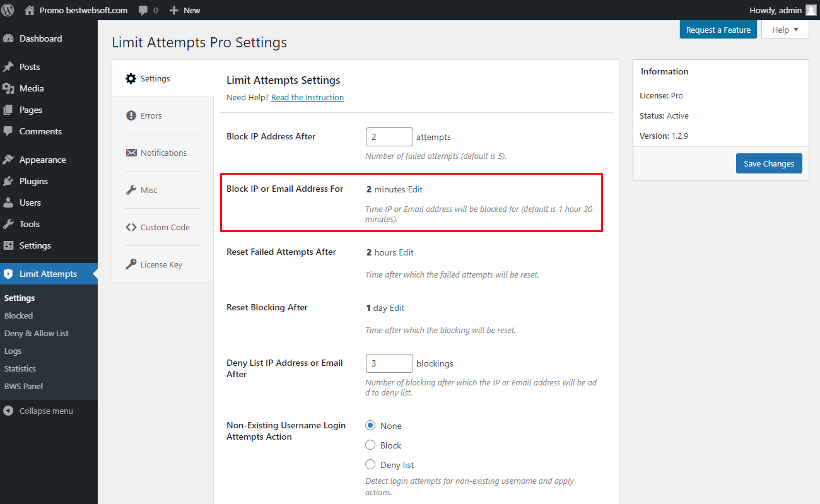Click the home icon beside Promo bestwebsoft.com
The image size is (820, 504).
[x=30, y=10]
